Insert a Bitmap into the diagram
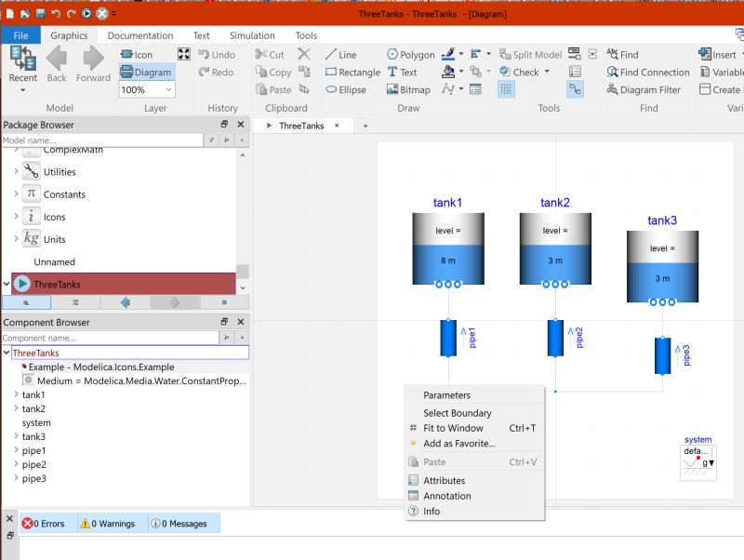The width and height of the screenshot is (744, 560). 409,89
